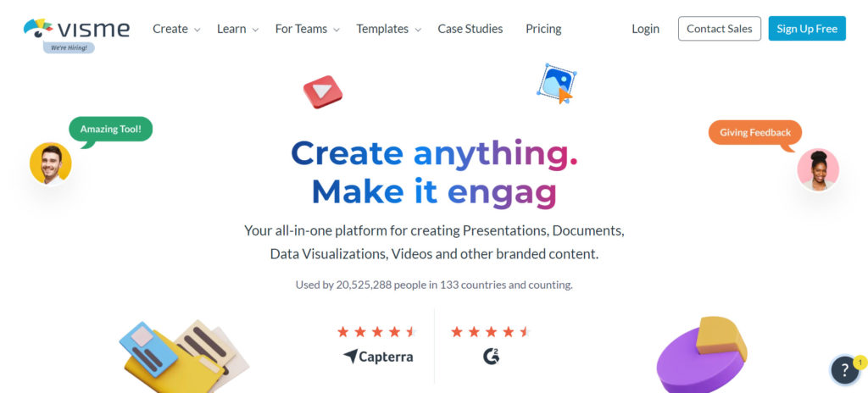868x393 pixels.
Task: Open the Pricing page
Action: 543,29
